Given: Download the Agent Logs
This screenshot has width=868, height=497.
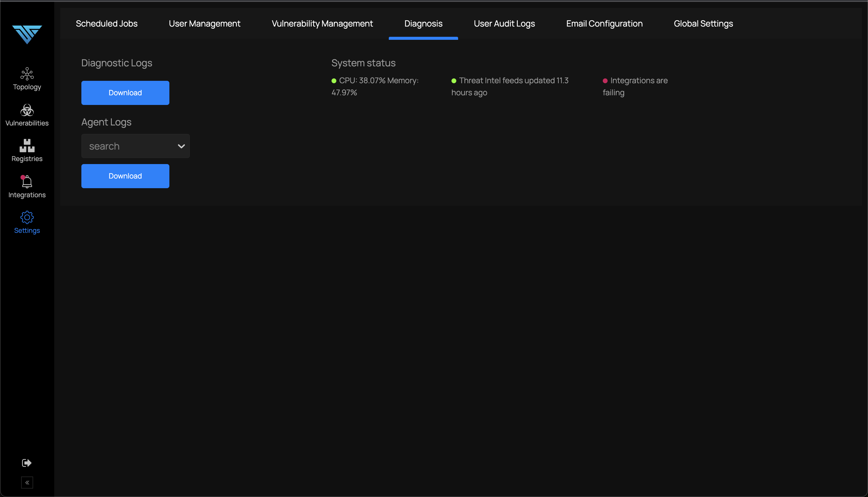Looking at the screenshot, I should [x=125, y=176].
